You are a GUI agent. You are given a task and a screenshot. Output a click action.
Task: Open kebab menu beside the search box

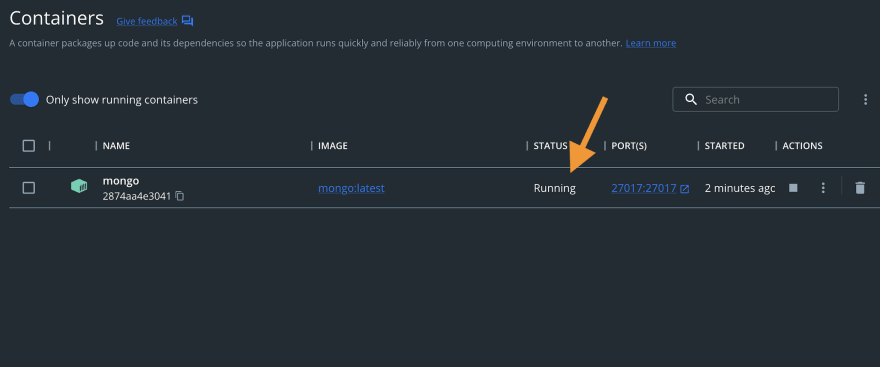coord(865,100)
